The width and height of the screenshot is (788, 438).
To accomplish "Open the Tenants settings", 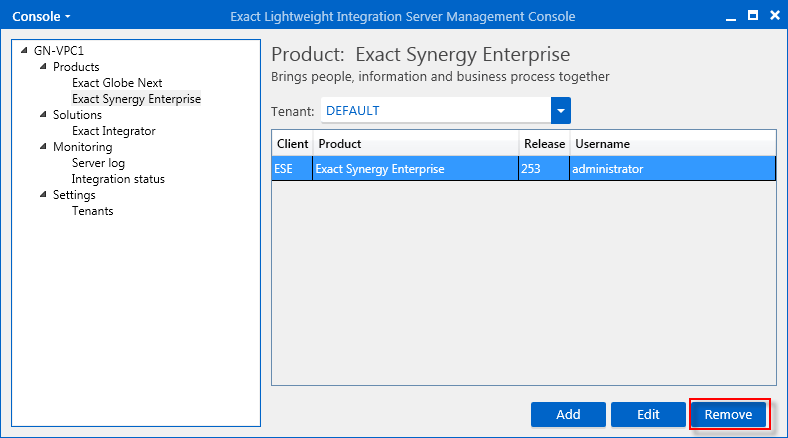I will 92,211.
